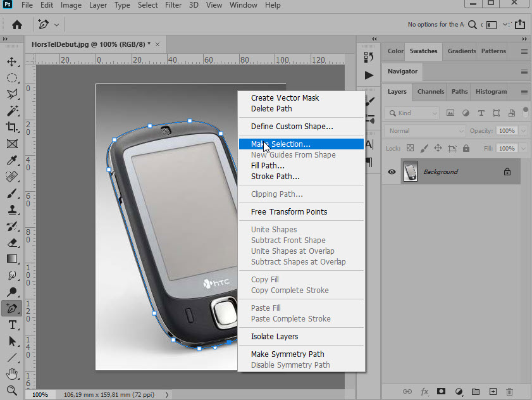Viewport: 532px width, 400px height.
Task: Select the Eyedropper tool
Action: [12, 160]
